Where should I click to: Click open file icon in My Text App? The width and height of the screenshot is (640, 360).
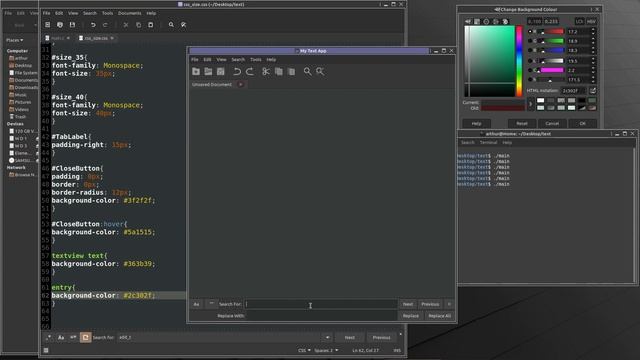[208, 71]
